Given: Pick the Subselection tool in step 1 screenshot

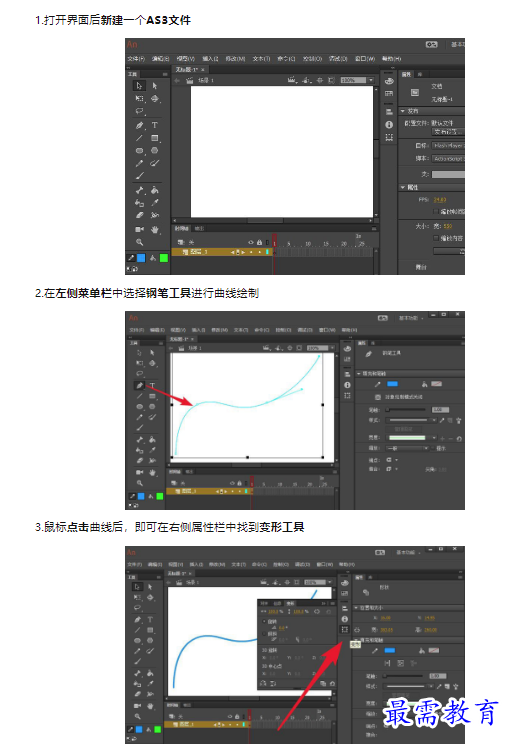Looking at the screenshot, I should [155, 86].
